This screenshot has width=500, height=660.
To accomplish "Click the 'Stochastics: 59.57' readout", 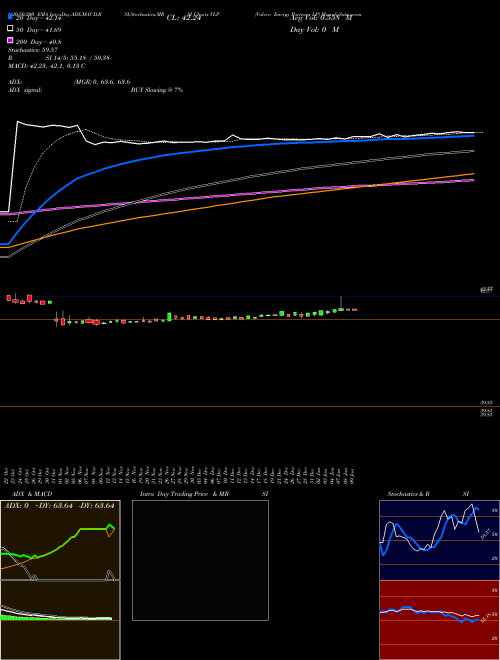I will pyautogui.click(x=33, y=50).
